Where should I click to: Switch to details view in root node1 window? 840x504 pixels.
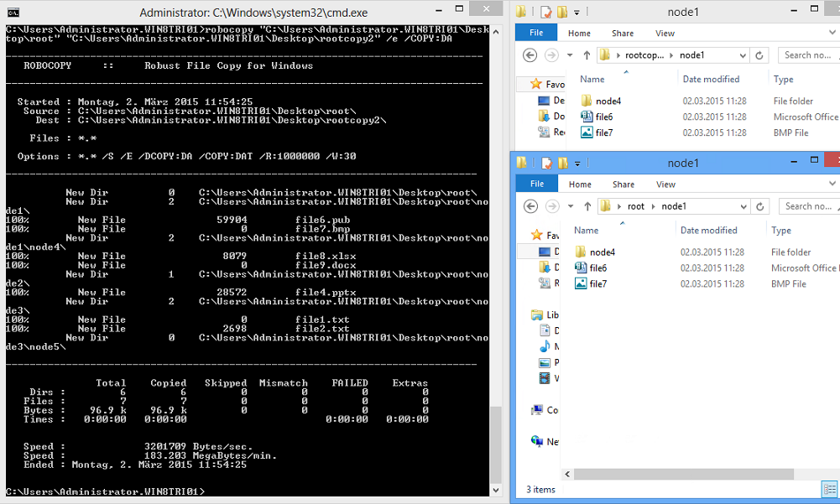tap(829, 490)
